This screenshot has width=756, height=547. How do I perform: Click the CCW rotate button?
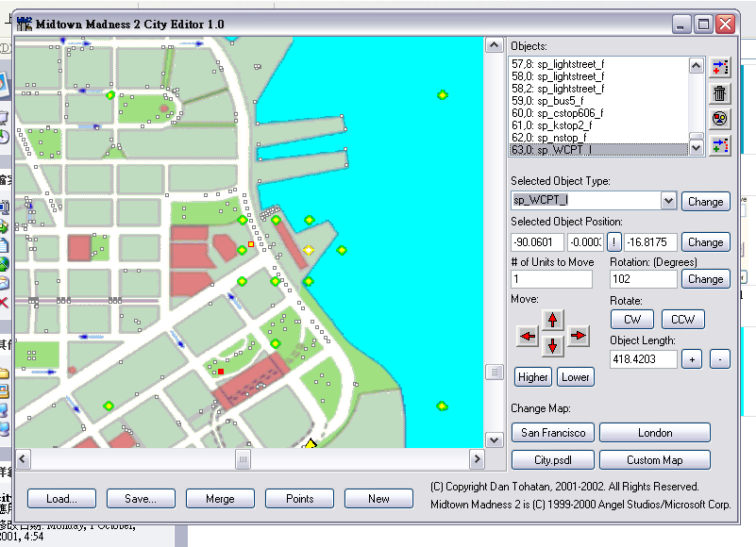(x=682, y=320)
